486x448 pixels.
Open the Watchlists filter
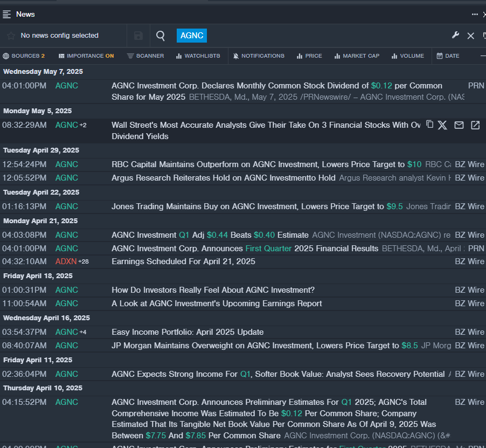click(x=198, y=56)
